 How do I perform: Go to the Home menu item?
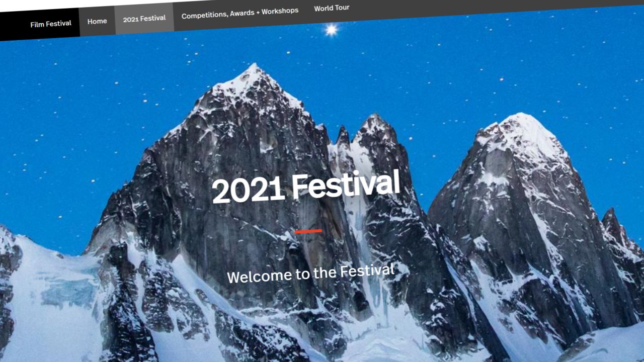coord(97,21)
